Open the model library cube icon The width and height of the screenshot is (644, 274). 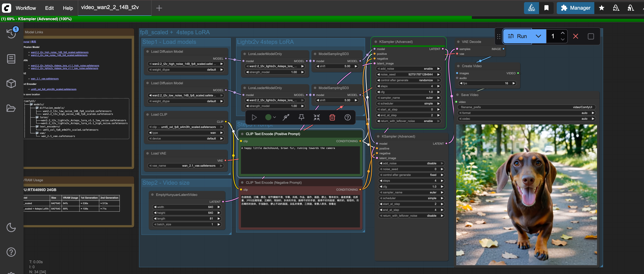11,84
